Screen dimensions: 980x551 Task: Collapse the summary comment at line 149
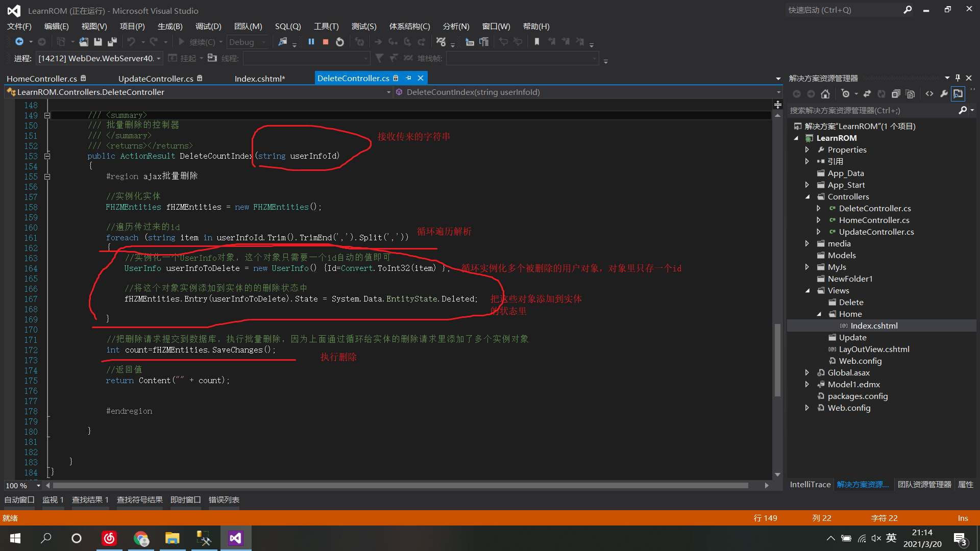(x=47, y=115)
